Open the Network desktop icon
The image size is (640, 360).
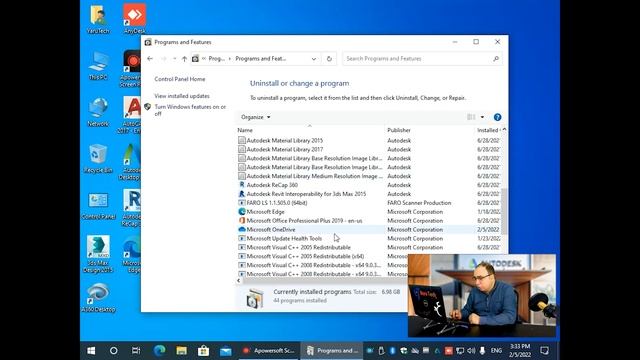click(x=98, y=112)
